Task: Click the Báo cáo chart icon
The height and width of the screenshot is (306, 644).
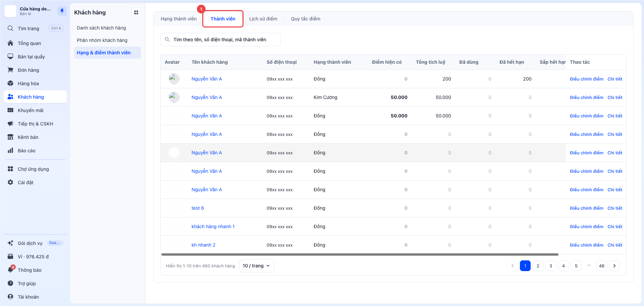Action: coord(10,151)
